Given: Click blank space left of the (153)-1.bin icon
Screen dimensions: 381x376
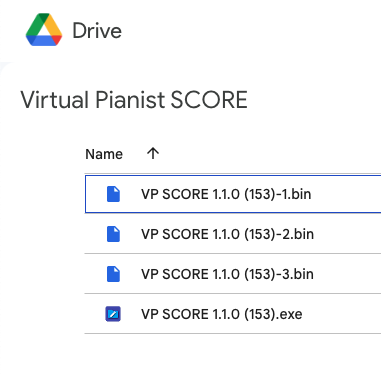Looking at the screenshot, I should pyautogui.click(x=95, y=194).
